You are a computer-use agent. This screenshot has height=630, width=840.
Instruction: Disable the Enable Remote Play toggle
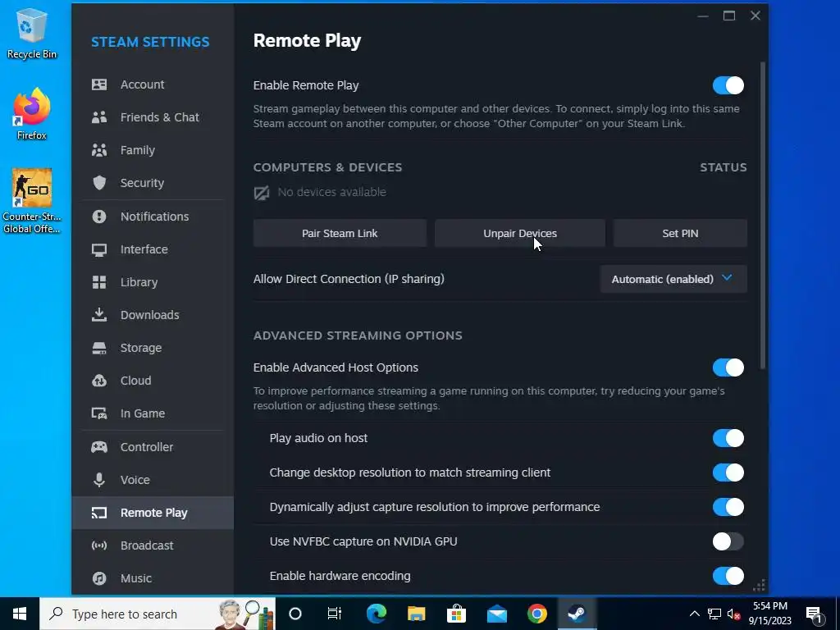pyautogui.click(x=728, y=85)
